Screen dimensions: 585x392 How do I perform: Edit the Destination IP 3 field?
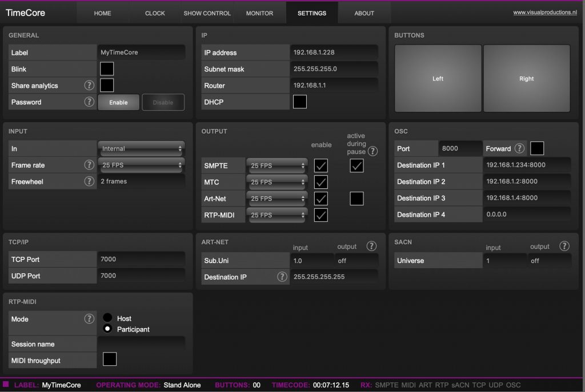(527, 197)
